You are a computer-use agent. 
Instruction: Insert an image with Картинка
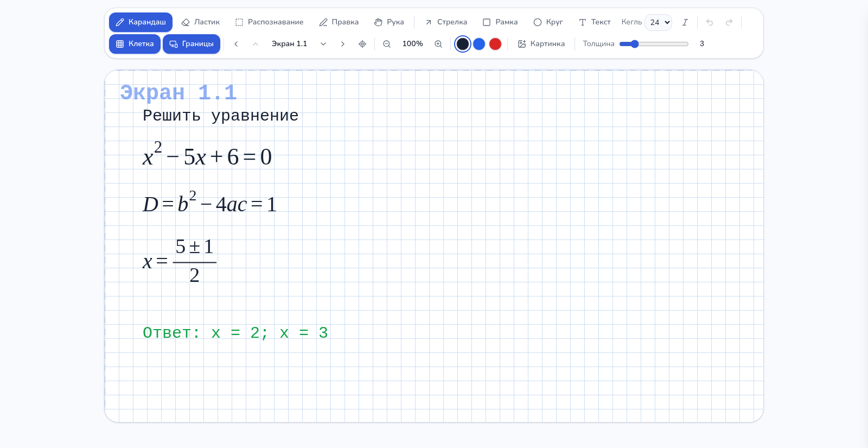click(541, 44)
